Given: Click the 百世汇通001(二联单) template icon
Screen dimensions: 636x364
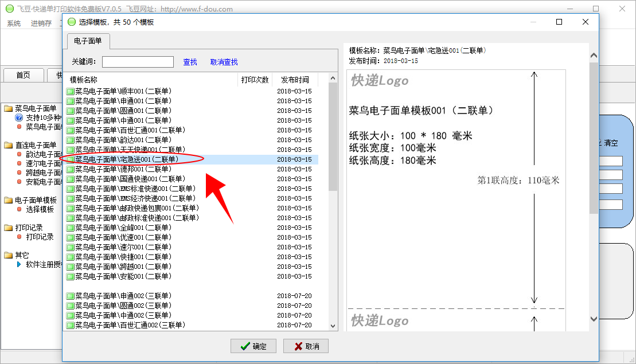Looking at the screenshot, I should click(70, 131).
